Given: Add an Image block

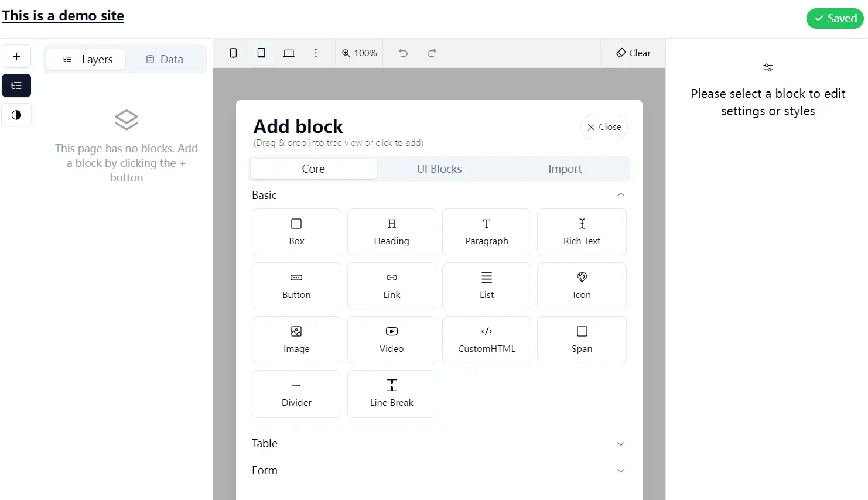Looking at the screenshot, I should 296,340.
